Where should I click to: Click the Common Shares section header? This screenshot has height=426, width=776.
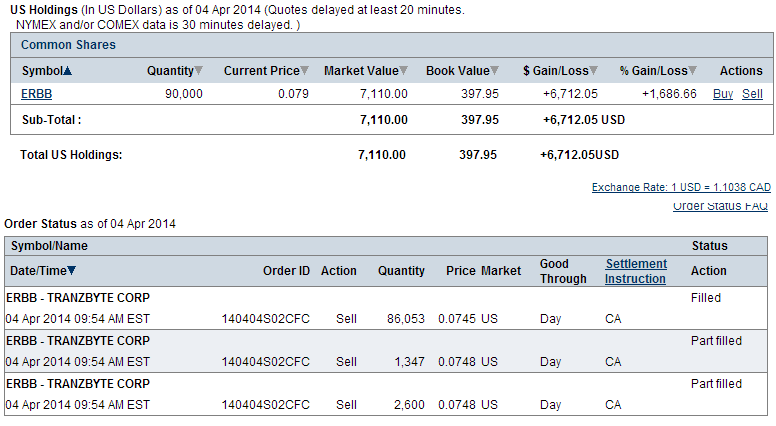click(x=69, y=45)
